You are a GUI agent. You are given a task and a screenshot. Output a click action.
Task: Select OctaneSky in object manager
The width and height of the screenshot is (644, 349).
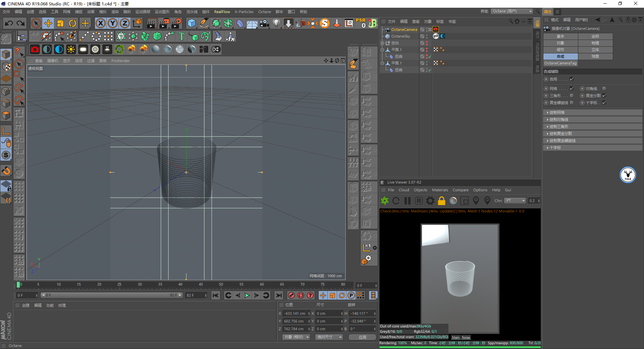[400, 36]
